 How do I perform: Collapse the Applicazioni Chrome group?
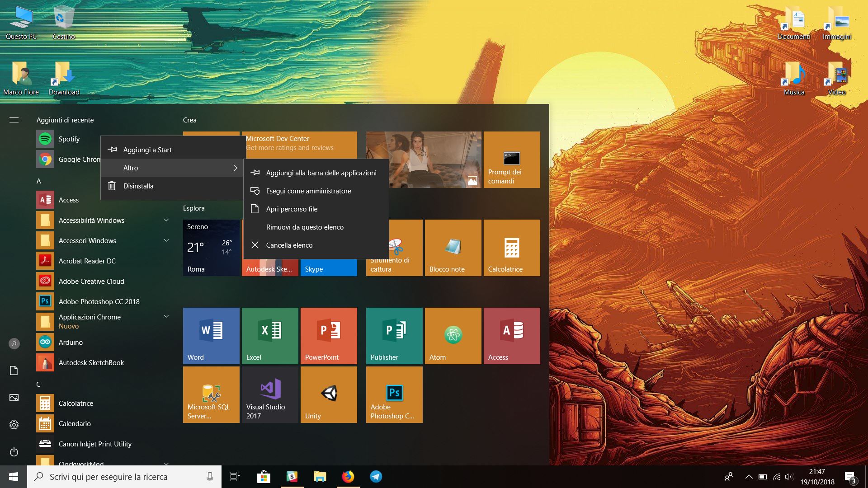coord(166,317)
